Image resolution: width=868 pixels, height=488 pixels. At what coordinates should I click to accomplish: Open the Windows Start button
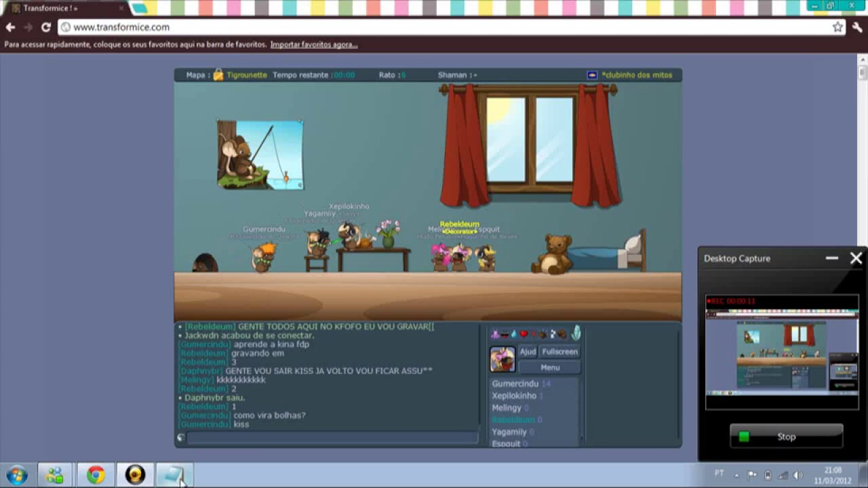click(x=17, y=474)
